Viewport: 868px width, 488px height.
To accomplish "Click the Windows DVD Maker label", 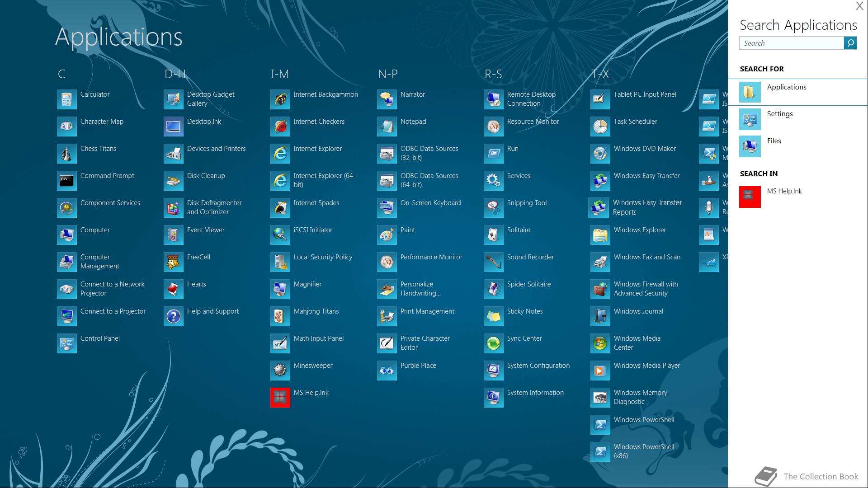I will pos(645,149).
